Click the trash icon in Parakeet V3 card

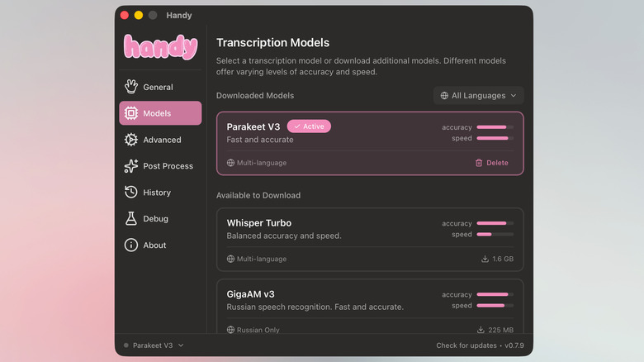point(479,163)
